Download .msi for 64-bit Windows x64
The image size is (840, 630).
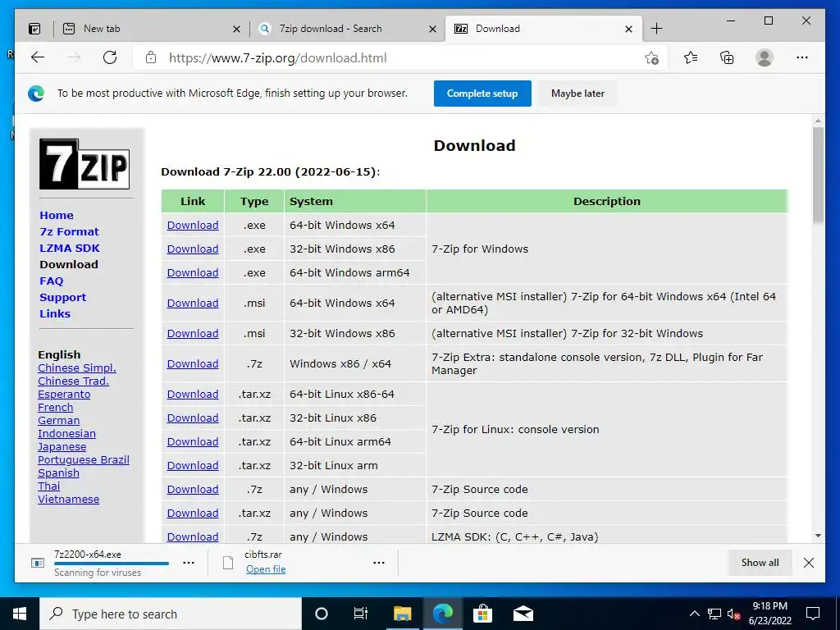(x=193, y=304)
